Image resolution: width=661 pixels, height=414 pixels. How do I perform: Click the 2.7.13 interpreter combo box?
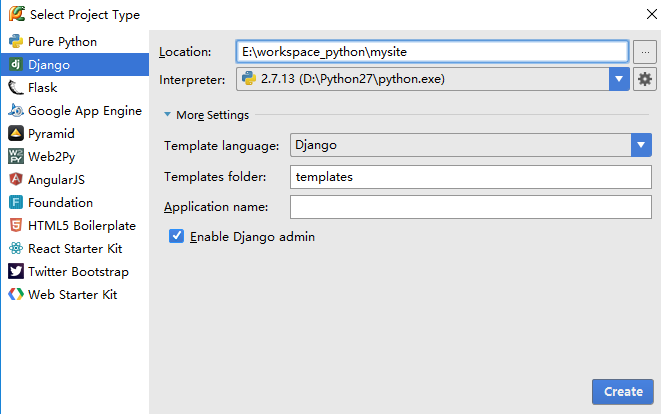click(433, 79)
